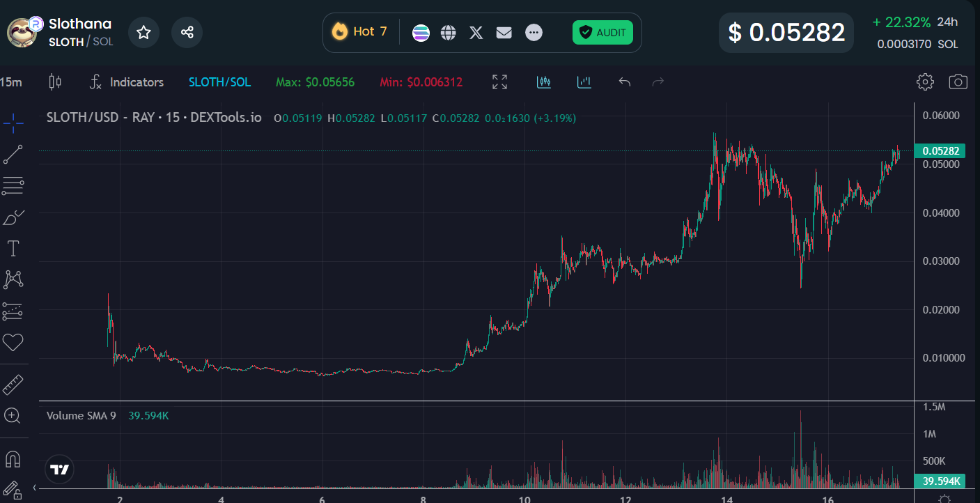Click the Slothana sloth token logo
980x503 pixels.
pyautogui.click(x=22, y=32)
